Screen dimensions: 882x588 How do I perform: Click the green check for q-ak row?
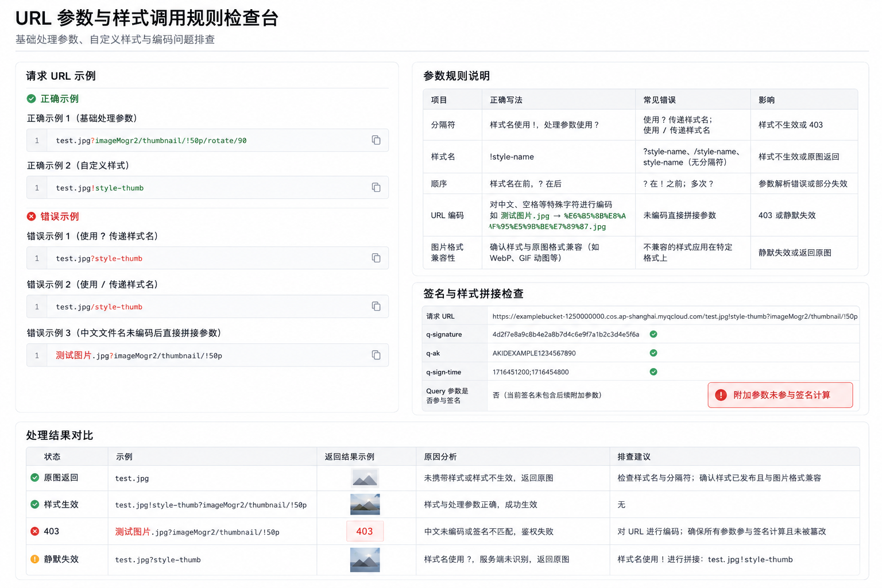(653, 353)
